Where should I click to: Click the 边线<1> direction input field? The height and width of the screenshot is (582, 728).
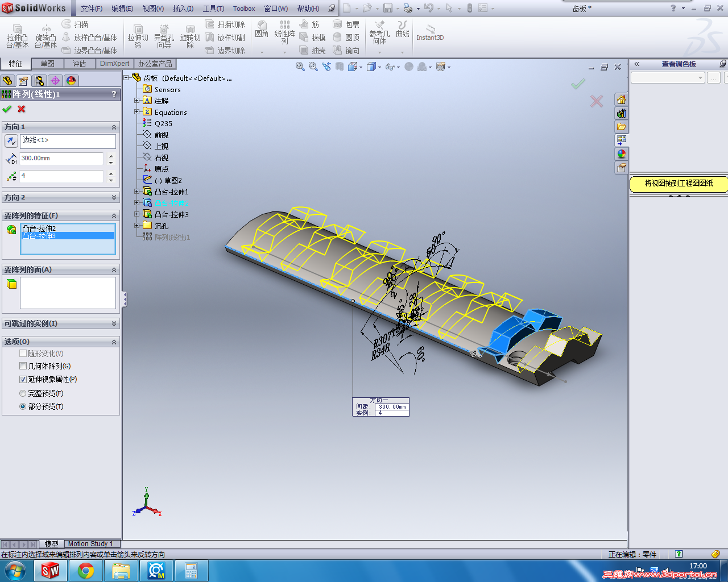point(68,141)
